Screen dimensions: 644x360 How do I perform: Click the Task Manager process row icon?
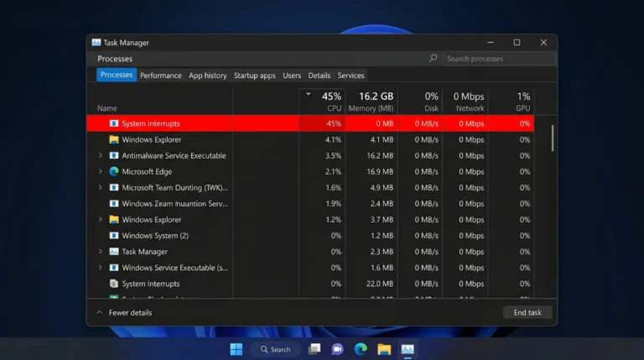coord(114,252)
